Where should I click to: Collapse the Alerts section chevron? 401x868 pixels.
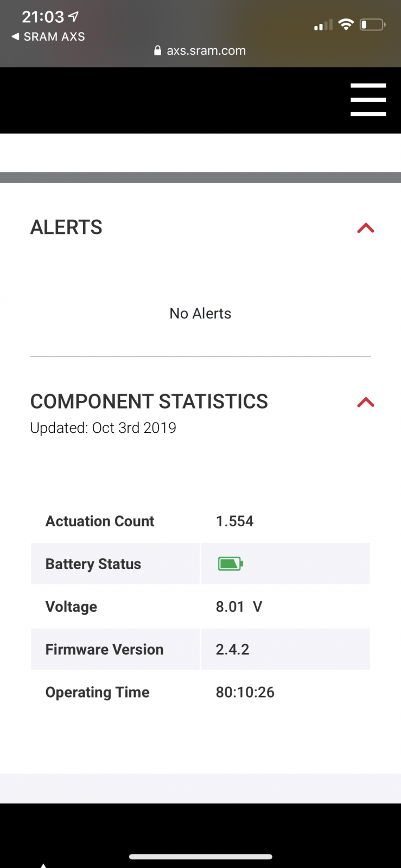point(366,228)
